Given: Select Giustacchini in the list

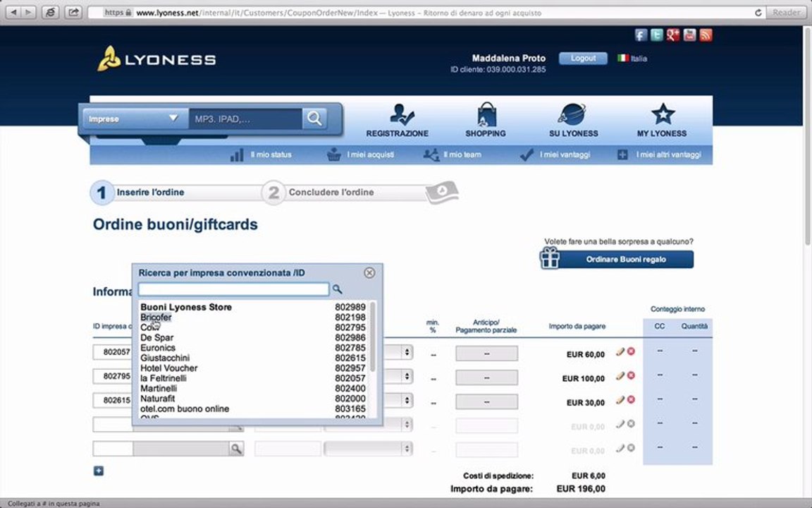Looking at the screenshot, I should [165, 358].
